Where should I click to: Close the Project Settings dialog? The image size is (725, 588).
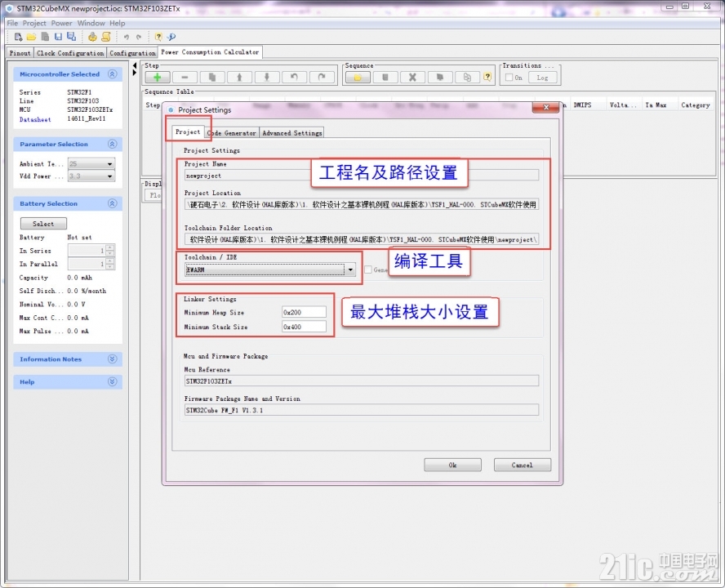click(x=545, y=107)
